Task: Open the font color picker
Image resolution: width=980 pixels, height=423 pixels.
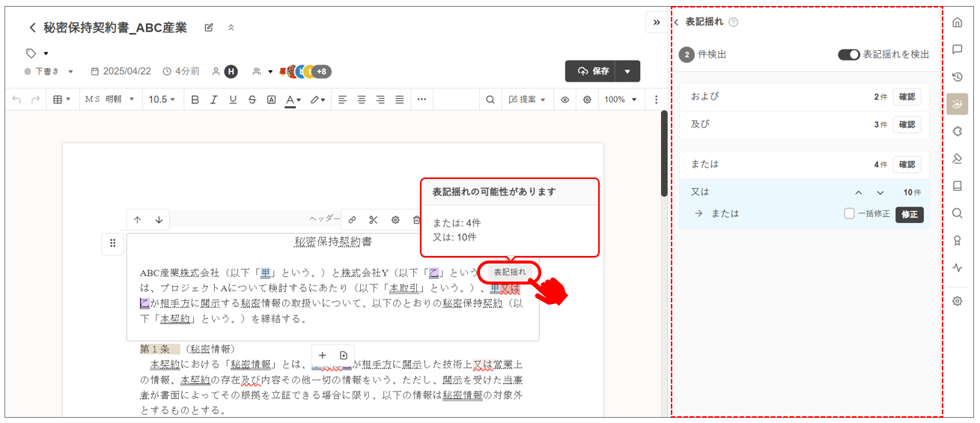Action: [293, 100]
